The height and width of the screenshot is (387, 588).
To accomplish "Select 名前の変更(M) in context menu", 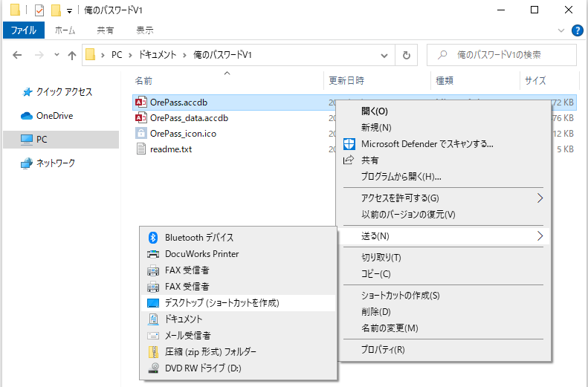I will point(389,328).
